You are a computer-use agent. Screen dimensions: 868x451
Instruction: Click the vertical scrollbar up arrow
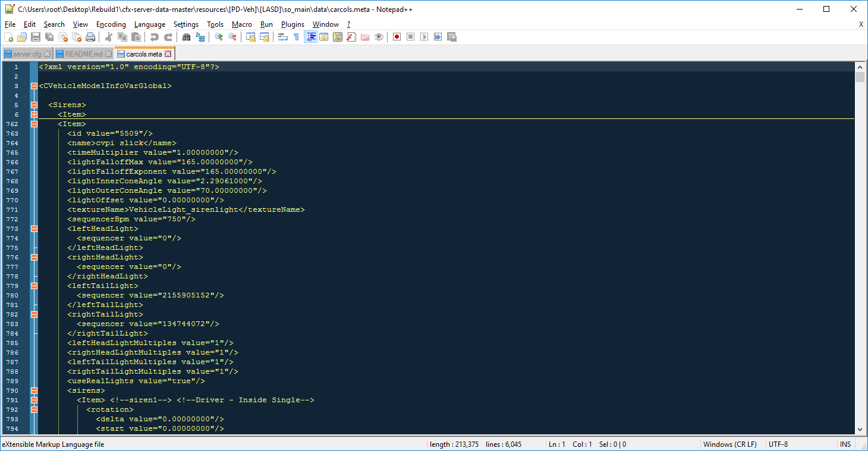click(x=860, y=67)
